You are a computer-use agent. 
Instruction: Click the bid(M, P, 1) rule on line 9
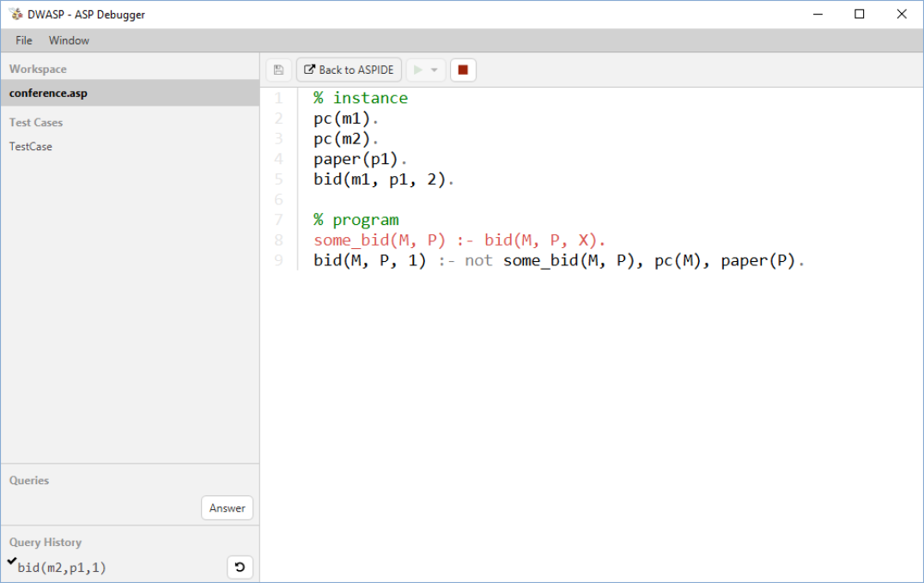pos(559,260)
